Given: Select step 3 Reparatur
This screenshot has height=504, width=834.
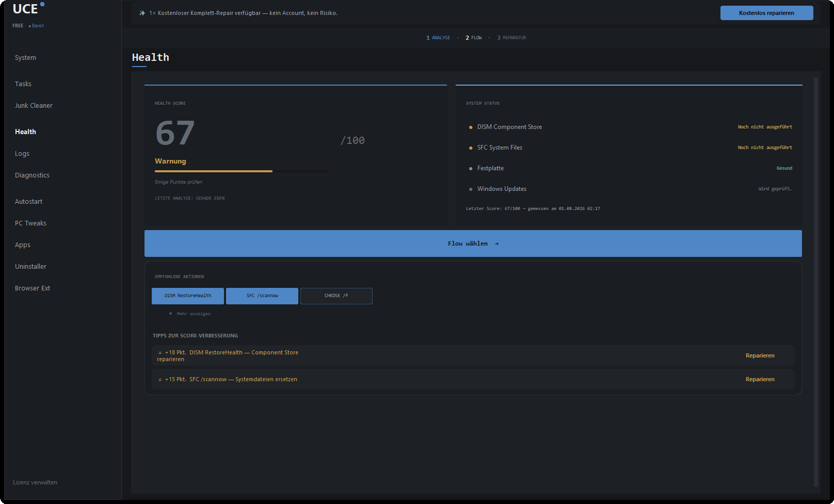Looking at the screenshot, I should (511, 38).
